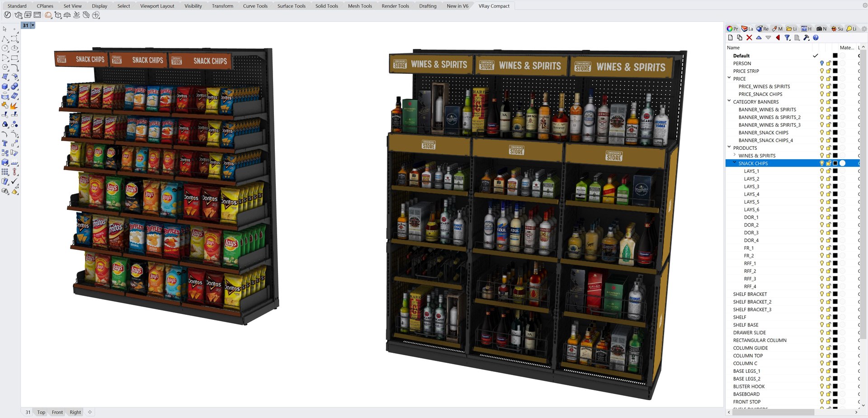Open the Sun panel tab
The width and height of the screenshot is (868, 418).
point(837,28)
